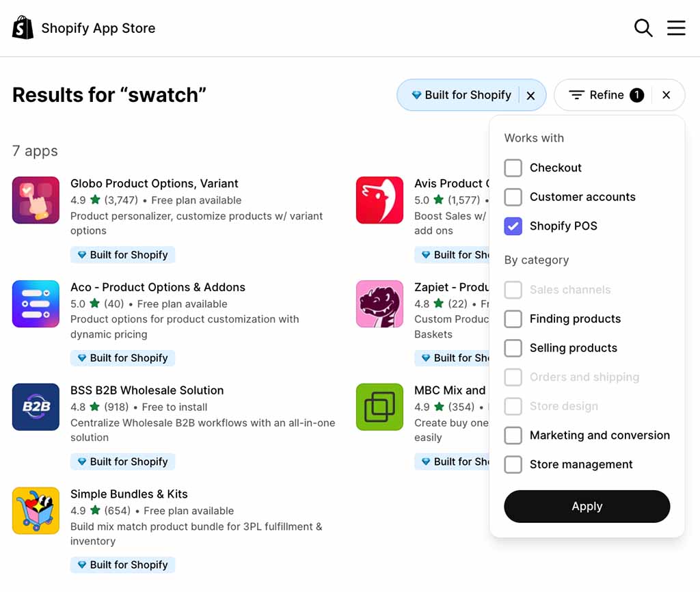Disable the Shopify POS checkbox
Image resolution: width=700 pixels, height=592 pixels.
(x=513, y=226)
